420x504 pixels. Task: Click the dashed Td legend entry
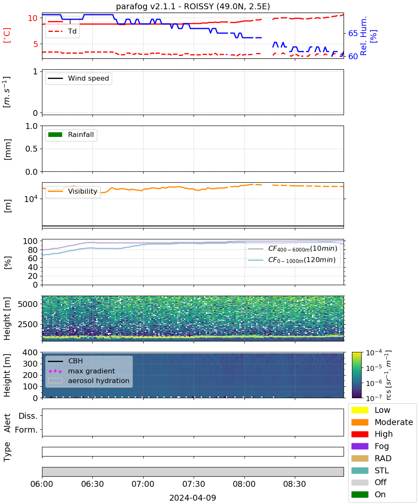pos(63,31)
